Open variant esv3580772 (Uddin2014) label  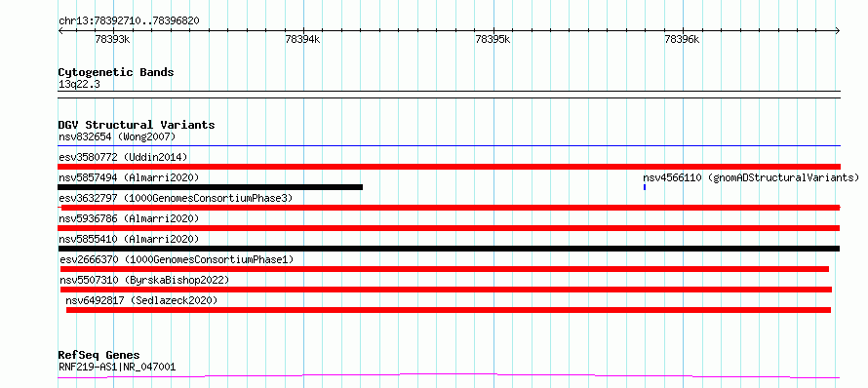(123, 157)
